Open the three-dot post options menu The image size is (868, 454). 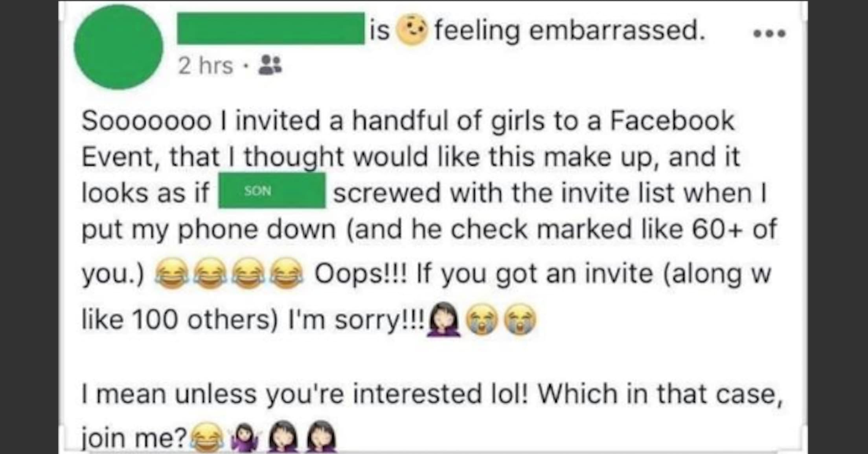[x=769, y=33]
